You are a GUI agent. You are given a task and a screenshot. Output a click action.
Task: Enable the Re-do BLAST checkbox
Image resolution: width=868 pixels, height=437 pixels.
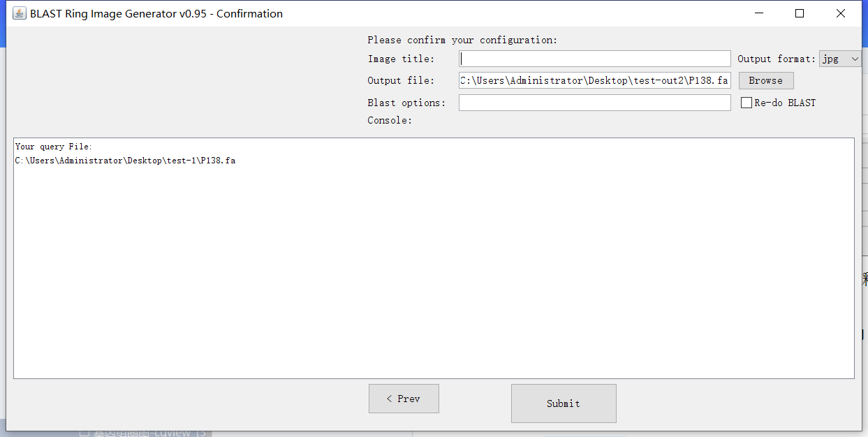click(746, 103)
